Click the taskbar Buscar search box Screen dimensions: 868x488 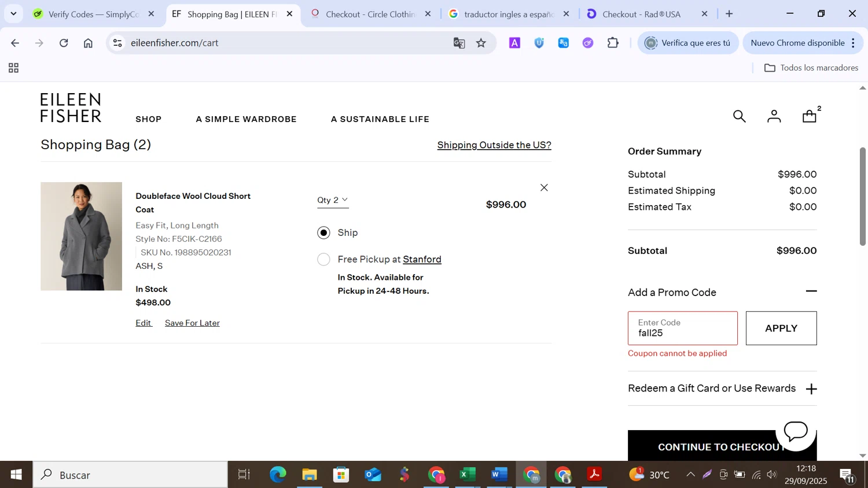click(130, 475)
